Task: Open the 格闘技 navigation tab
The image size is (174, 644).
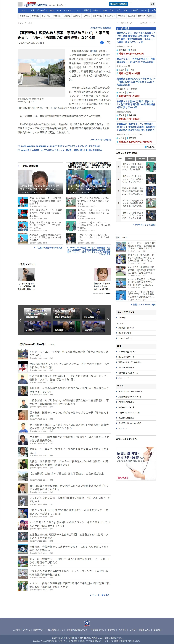Action: [86, 10]
